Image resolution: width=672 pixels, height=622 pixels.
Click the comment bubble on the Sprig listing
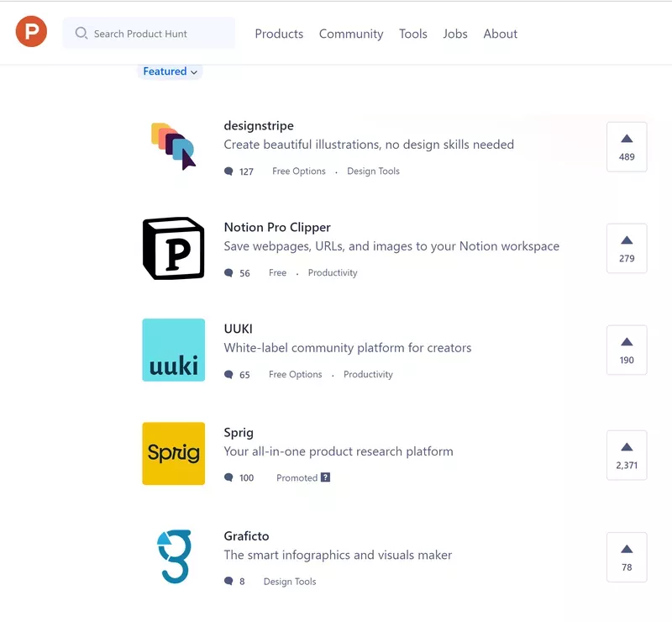pos(228,477)
